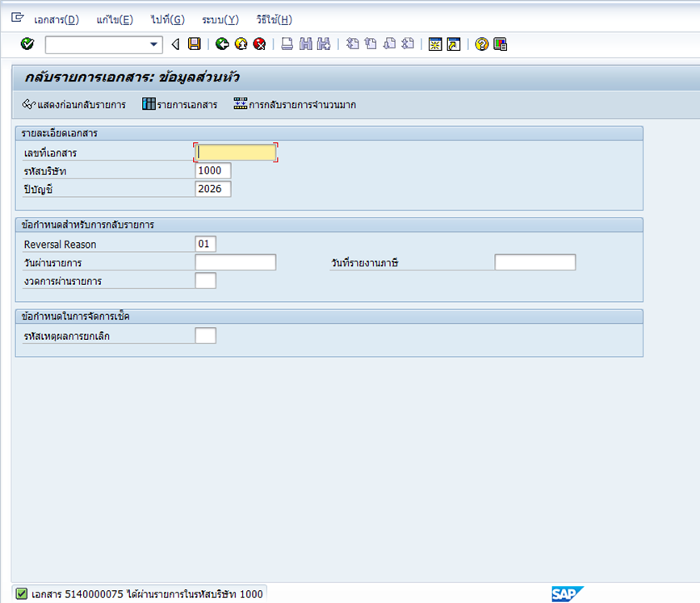Image resolution: width=700 pixels, height=603 pixels.
Task: Click the green checkmark Enter icon
Action: [27, 44]
